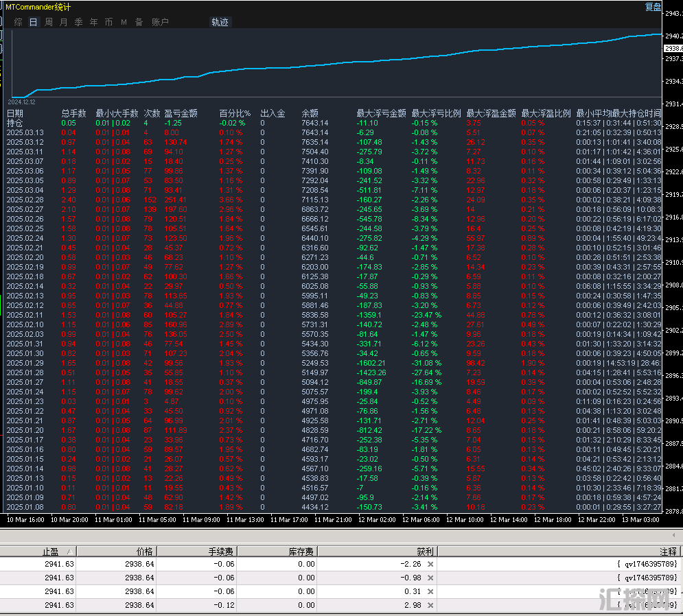Click the 2024.12.12 chart start date

pos(21,102)
